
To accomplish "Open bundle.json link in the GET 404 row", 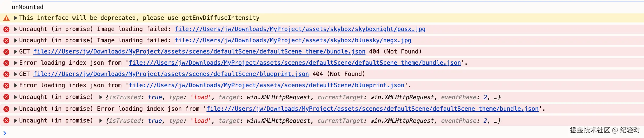I will (199, 52).
